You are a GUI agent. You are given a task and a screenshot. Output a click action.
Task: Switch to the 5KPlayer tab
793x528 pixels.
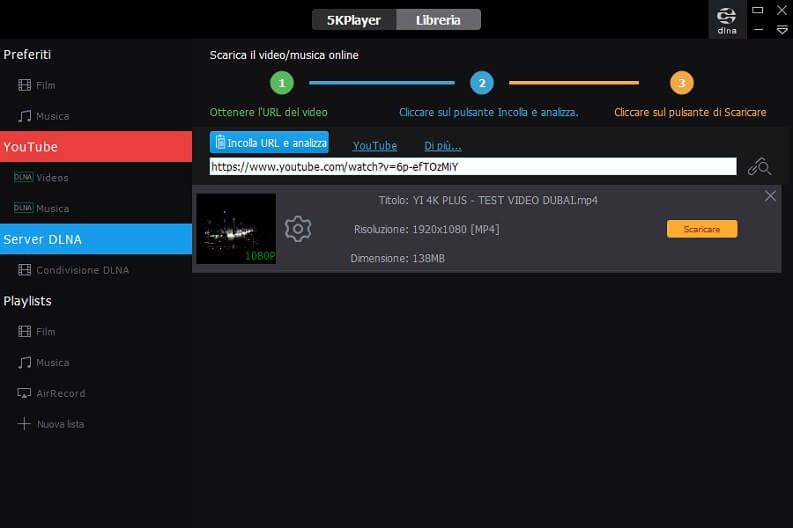(354, 20)
